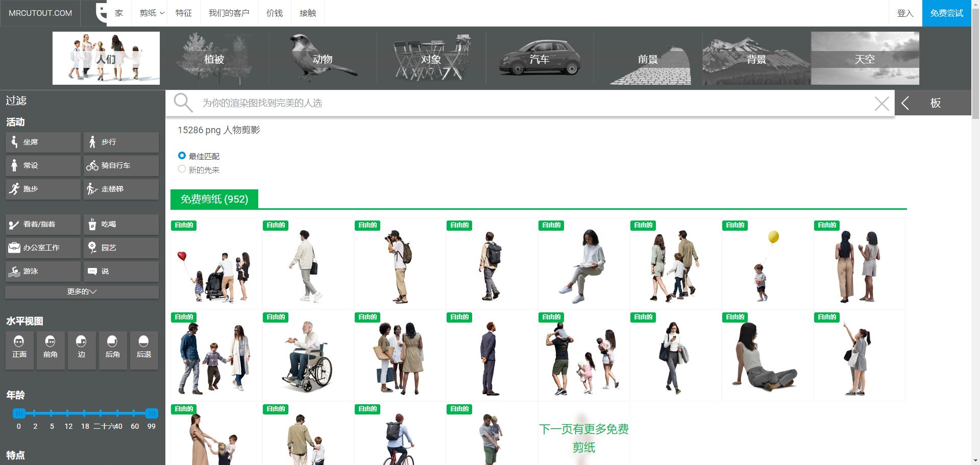Select the 游泳 swimming filter icon
Screen dimensions: 980x465
14,271
